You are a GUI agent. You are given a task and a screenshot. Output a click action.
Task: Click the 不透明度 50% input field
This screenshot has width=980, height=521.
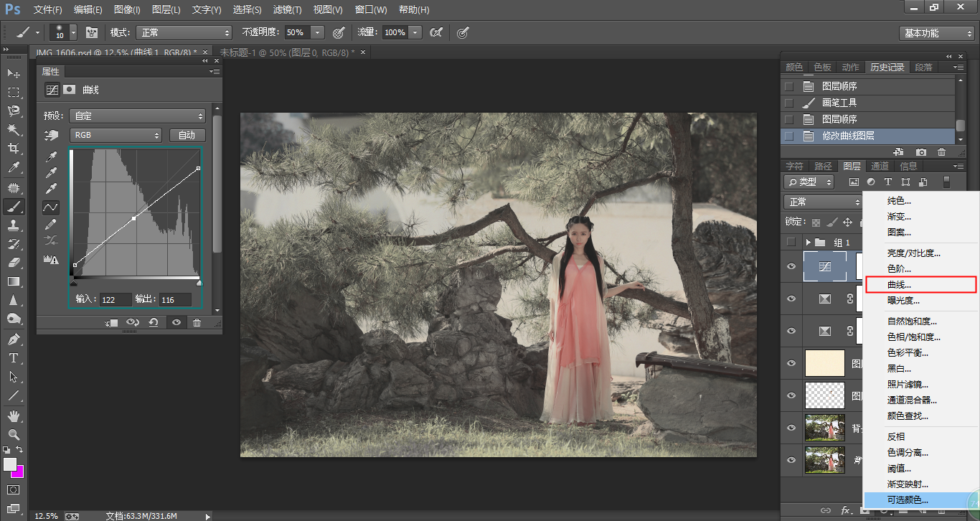(x=296, y=32)
